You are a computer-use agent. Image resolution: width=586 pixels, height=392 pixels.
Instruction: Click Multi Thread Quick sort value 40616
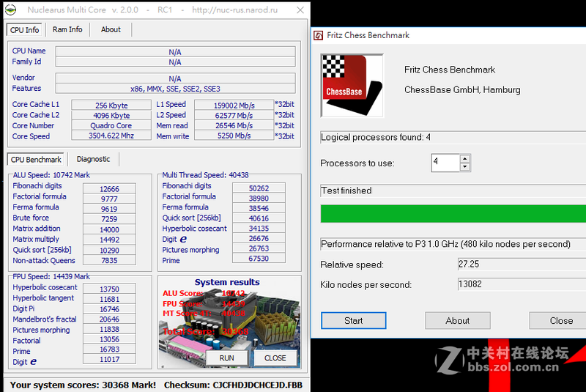click(259, 218)
